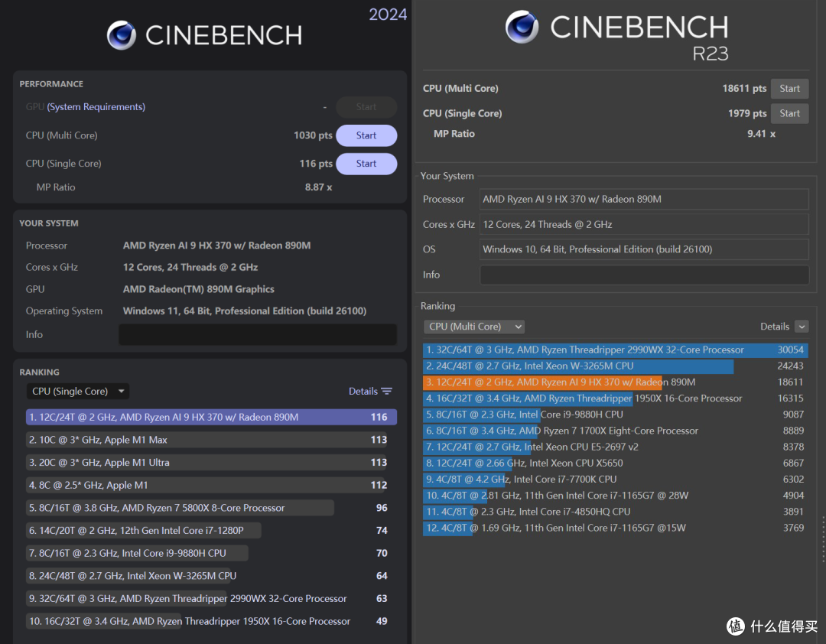Image resolution: width=826 pixels, height=644 pixels.
Task: Start the R23 CPU (Single Core) benchmark
Action: [789, 113]
